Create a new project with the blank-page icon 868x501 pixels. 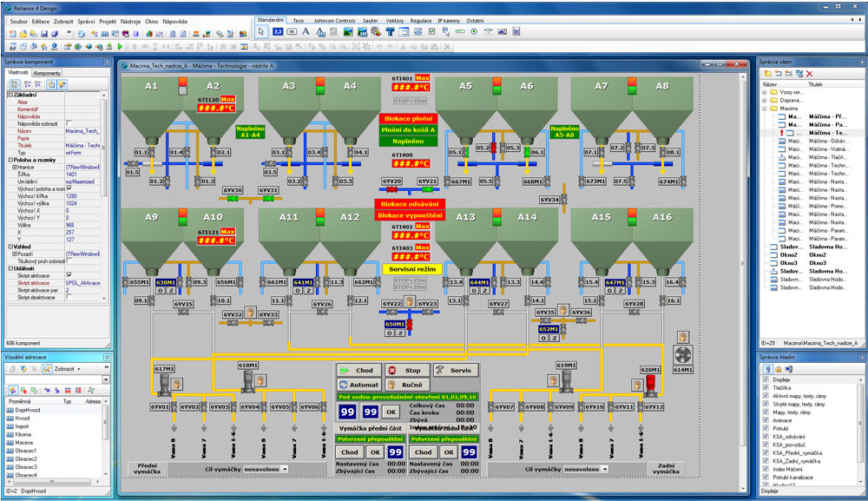click(13, 34)
